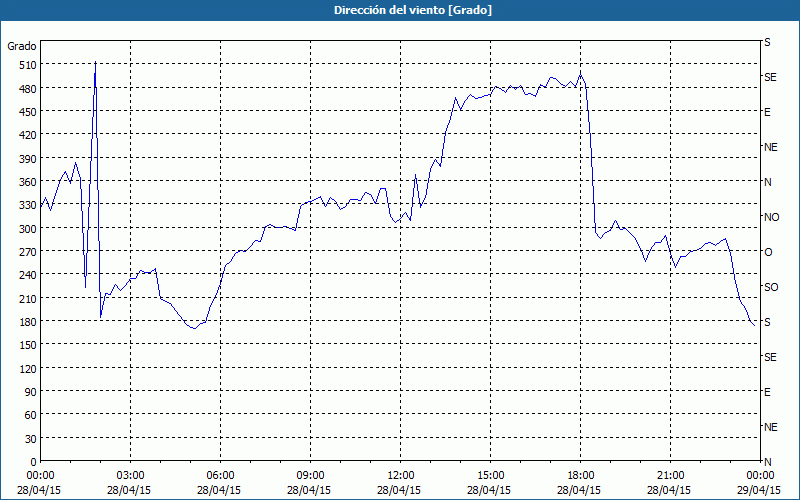The height and width of the screenshot is (500, 800).
Task: Click the 'NO' compass label on right axis
Action: 772,217
